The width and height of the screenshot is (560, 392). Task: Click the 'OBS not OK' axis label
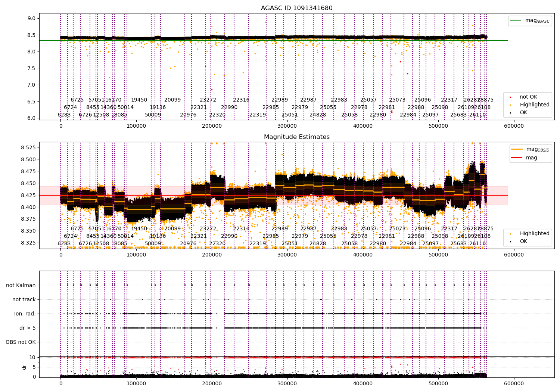click(x=21, y=342)
